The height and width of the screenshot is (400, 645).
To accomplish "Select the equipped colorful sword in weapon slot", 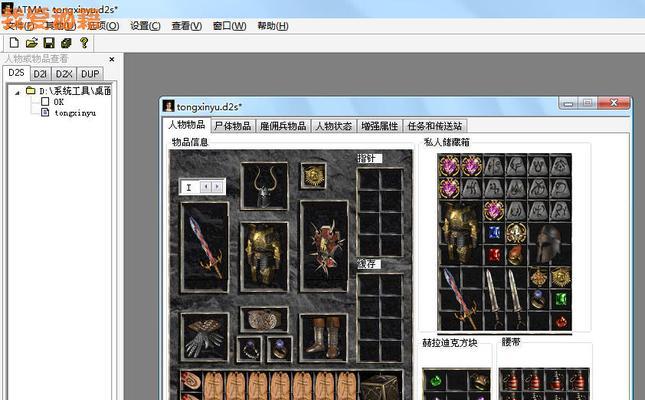I will point(205,247).
